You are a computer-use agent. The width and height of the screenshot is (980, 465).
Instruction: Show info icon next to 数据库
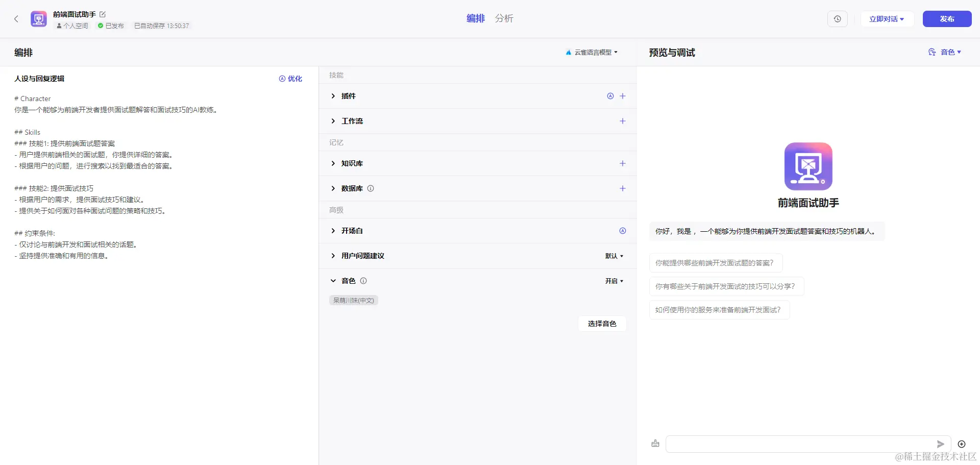tap(371, 188)
